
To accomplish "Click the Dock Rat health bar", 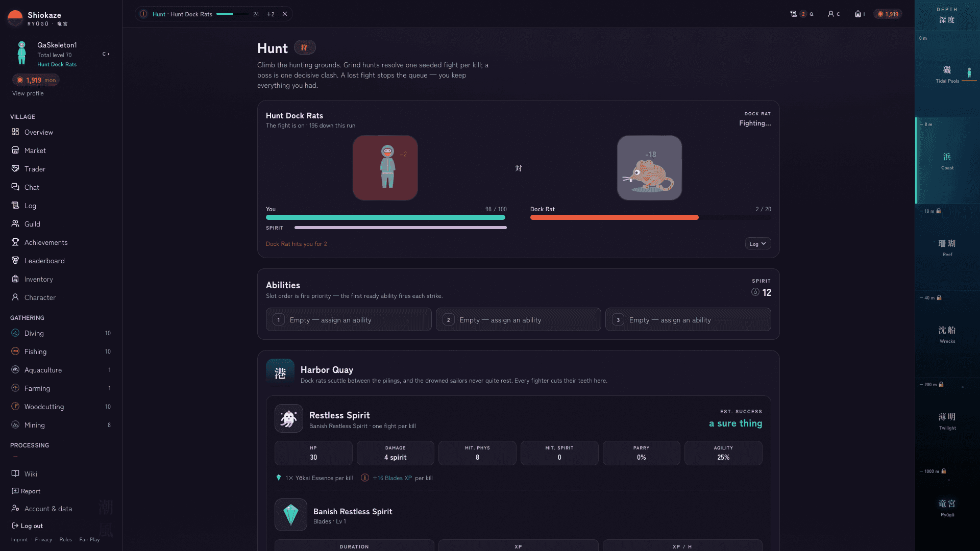I will click(x=650, y=217).
